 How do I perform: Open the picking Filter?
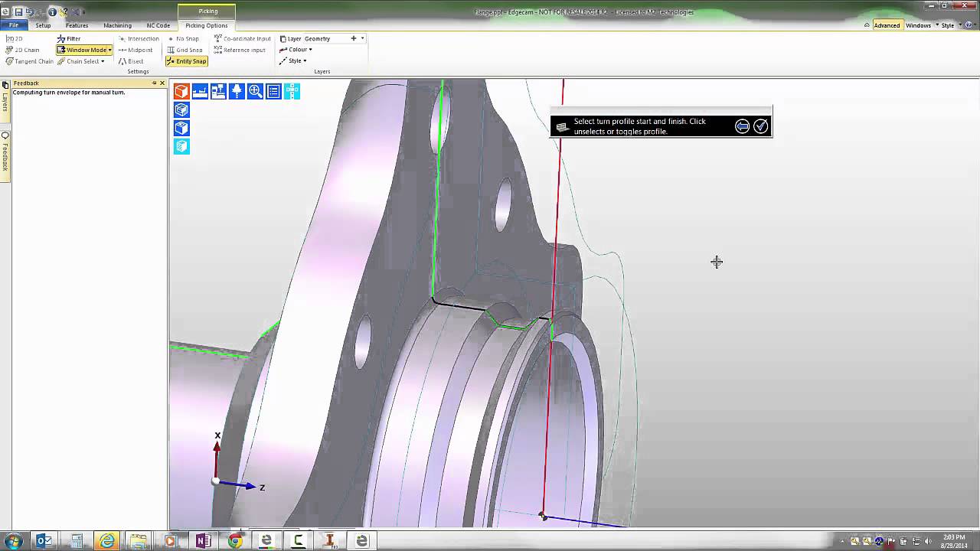[69, 38]
